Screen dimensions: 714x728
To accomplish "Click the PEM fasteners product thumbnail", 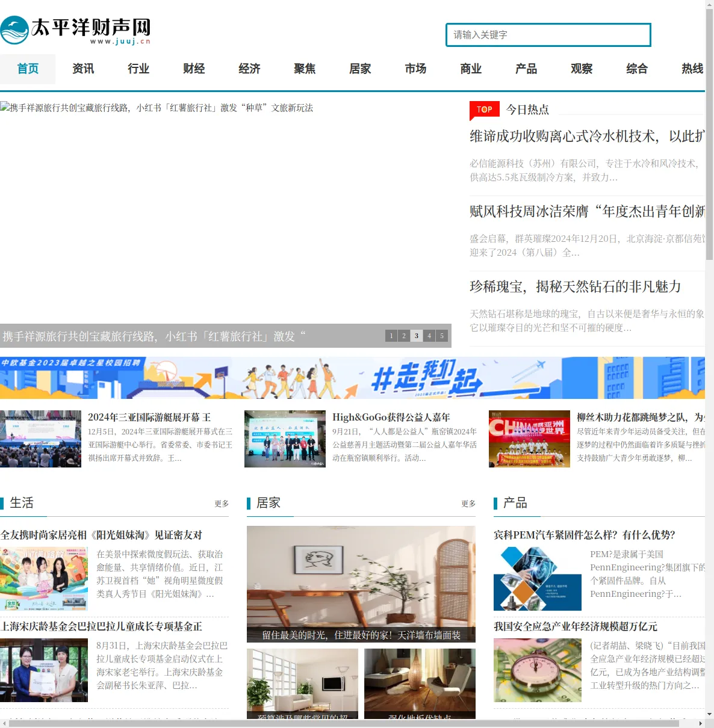I will [x=538, y=579].
